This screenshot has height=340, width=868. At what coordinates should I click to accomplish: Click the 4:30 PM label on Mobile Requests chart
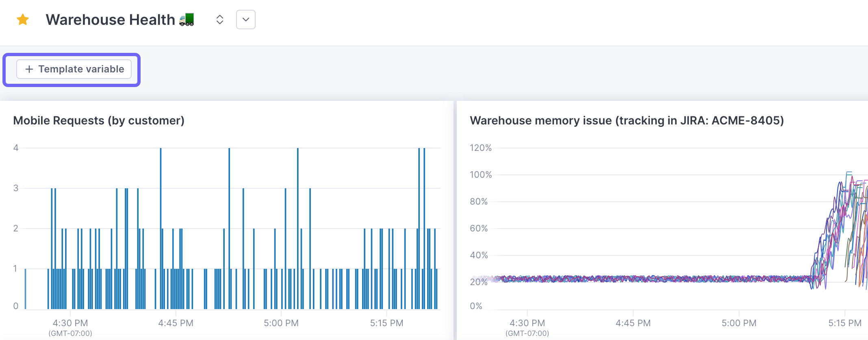(70, 323)
